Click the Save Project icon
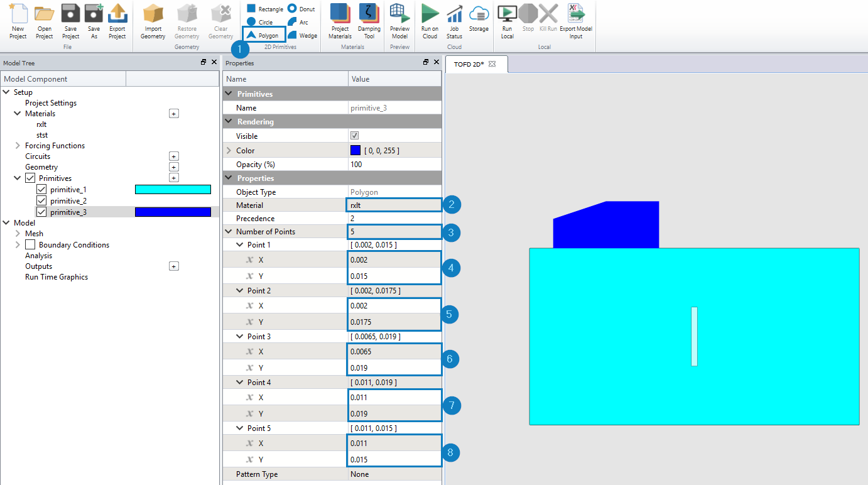The image size is (868, 485). tap(70, 14)
